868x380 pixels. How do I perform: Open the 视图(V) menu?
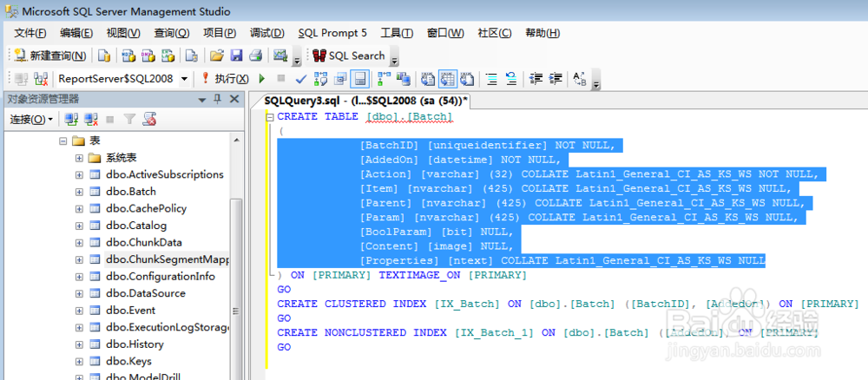click(123, 33)
